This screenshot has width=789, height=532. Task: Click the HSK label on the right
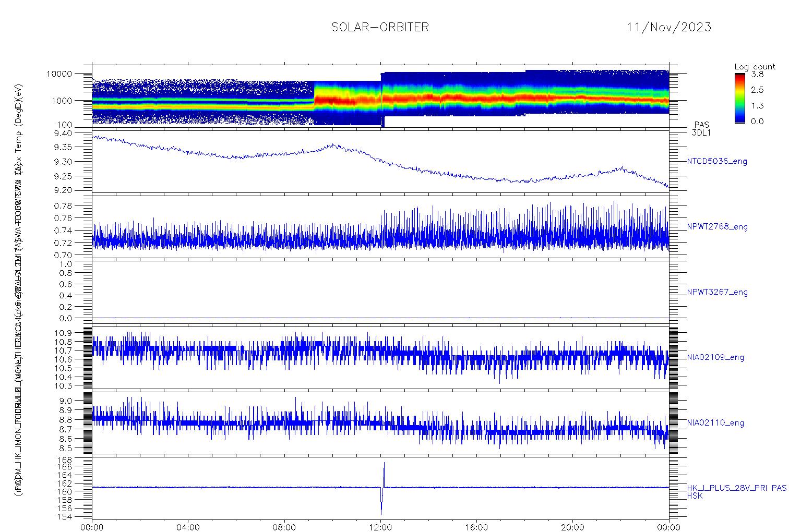pos(695,496)
